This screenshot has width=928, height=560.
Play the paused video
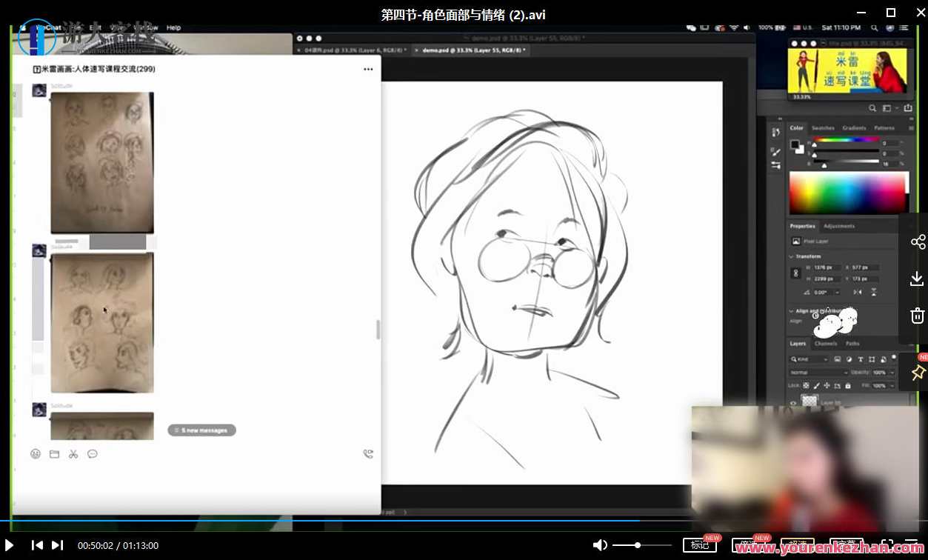[10, 545]
